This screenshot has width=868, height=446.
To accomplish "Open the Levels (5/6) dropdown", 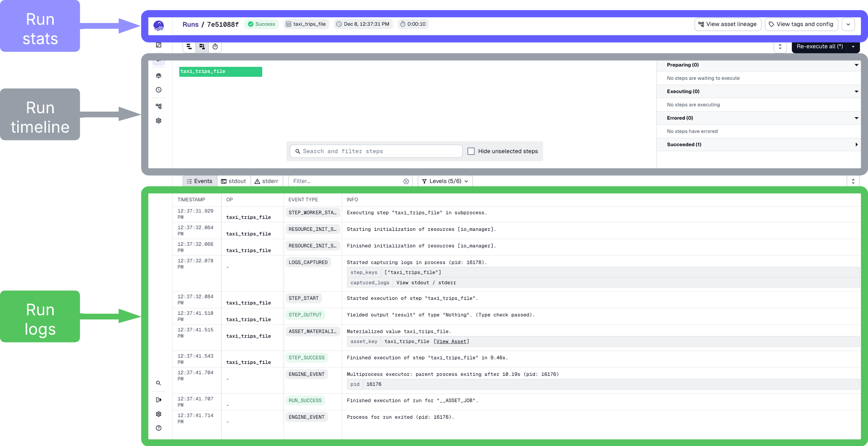I will (445, 181).
